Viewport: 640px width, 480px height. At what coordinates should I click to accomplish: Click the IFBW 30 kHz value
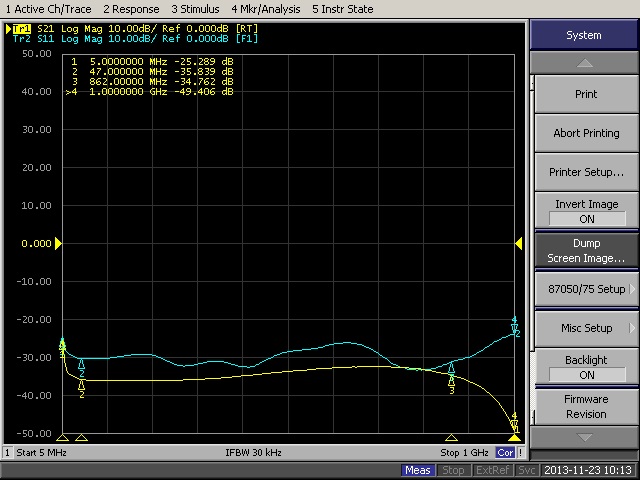point(253,453)
